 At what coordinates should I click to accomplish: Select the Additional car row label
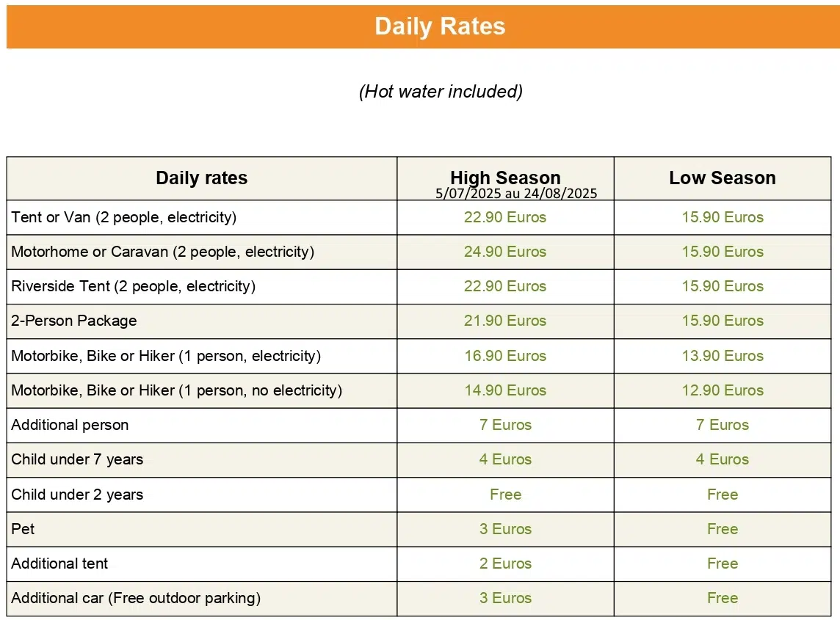coord(136,598)
